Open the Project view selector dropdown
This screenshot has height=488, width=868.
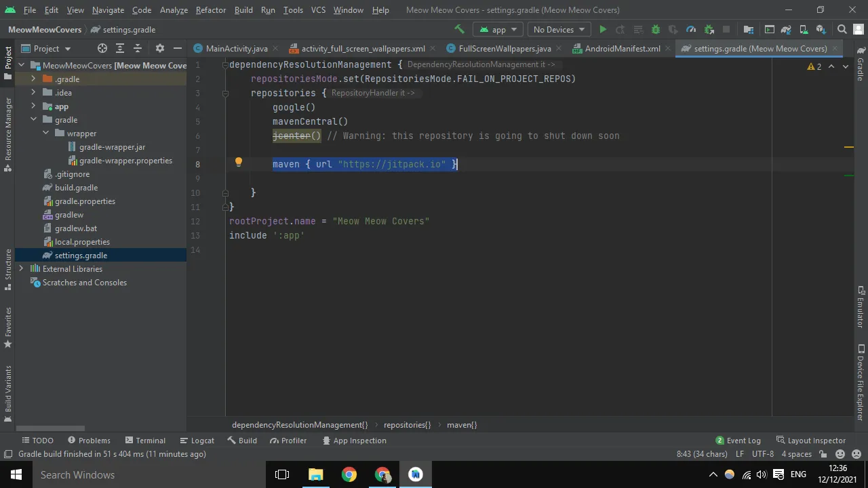point(46,48)
